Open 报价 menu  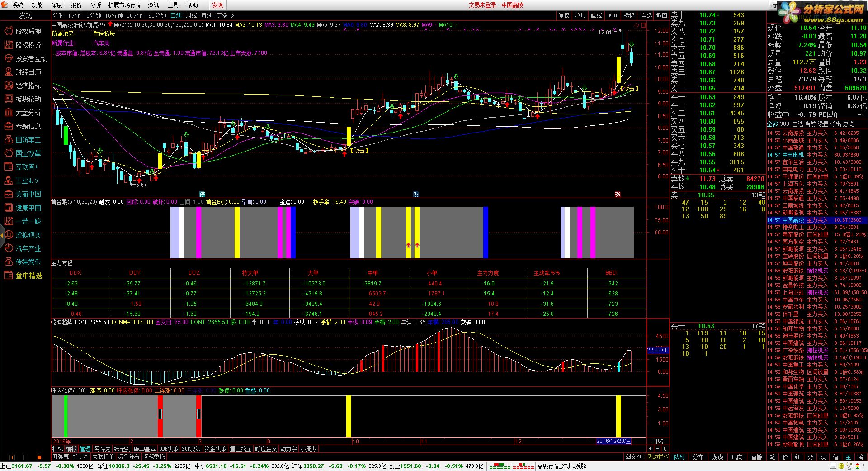tap(76, 5)
